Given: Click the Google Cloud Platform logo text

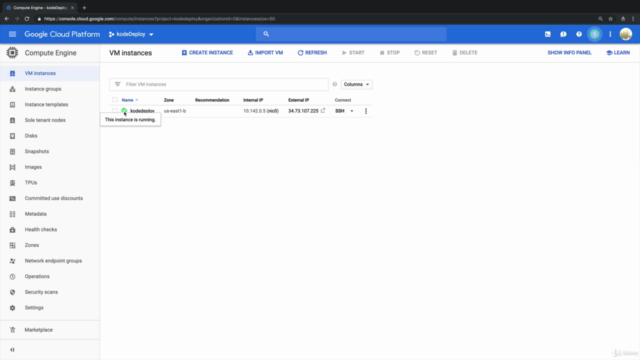Looking at the screenshot, I should [x=62, y=34].
